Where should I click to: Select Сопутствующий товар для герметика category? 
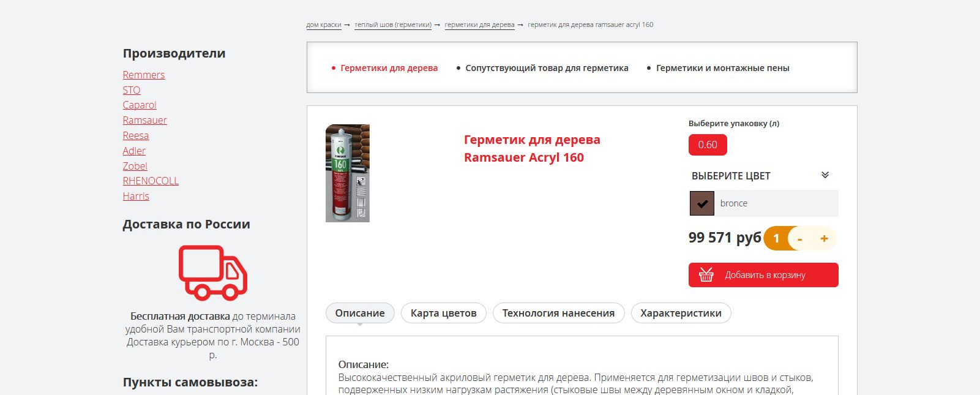pos(547,68)
